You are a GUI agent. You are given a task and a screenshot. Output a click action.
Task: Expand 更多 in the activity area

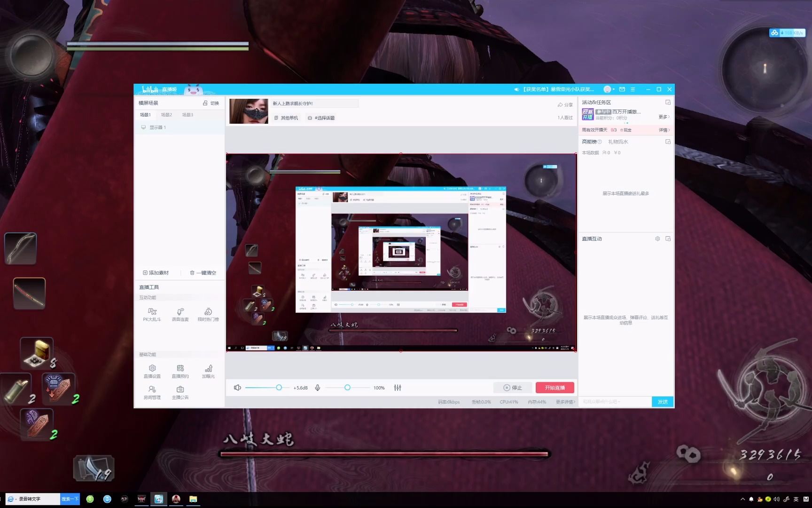click(x=664, y=117)
